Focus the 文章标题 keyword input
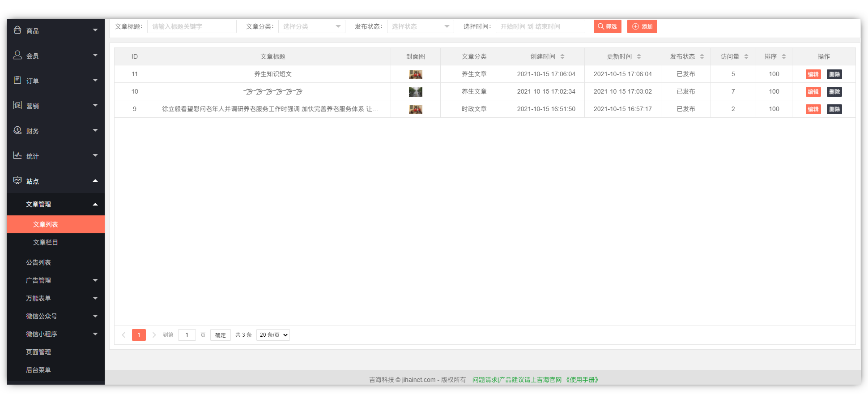The height and width of the screenshot is (403, 868). pos(192,26)
